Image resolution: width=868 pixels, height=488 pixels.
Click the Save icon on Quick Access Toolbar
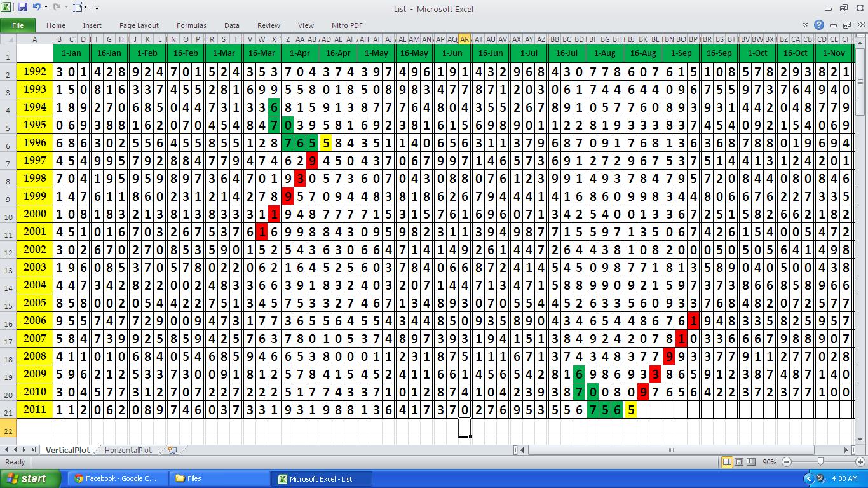[x=23, y=6]
